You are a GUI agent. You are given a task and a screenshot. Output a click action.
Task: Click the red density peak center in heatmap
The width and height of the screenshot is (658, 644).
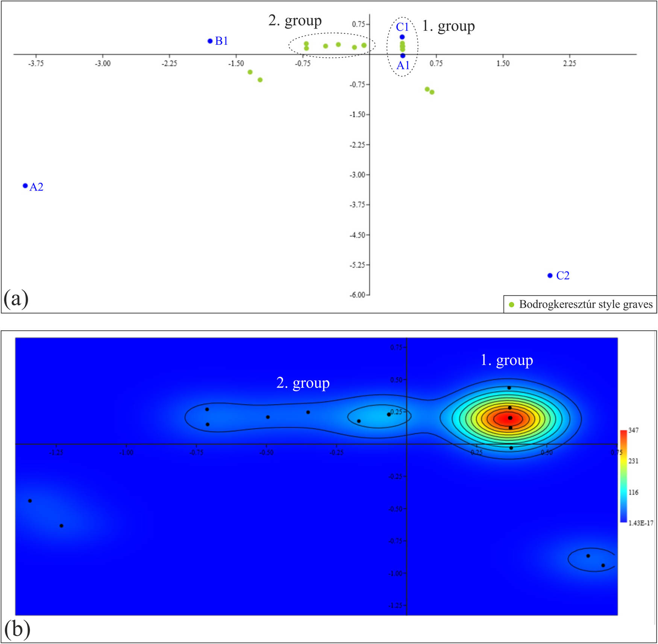(x=510, y=418)
